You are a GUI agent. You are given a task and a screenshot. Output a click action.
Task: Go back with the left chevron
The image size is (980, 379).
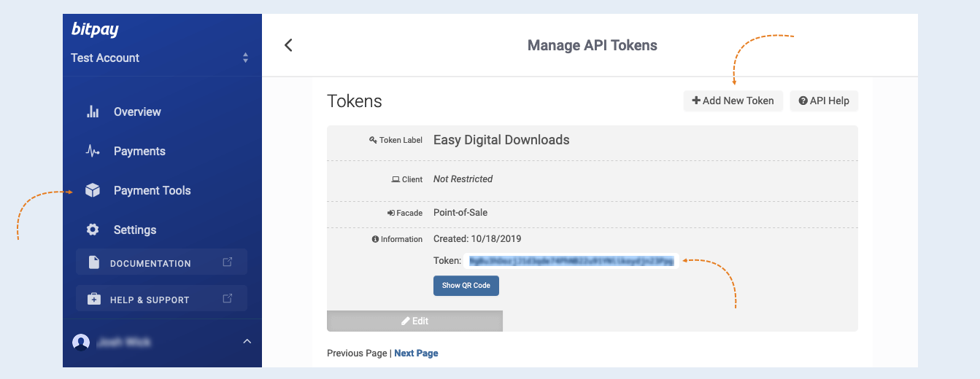click(288, 45)
